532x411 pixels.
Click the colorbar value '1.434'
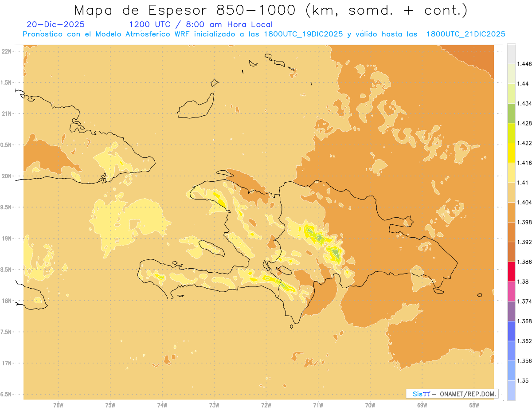pos(524,103)
